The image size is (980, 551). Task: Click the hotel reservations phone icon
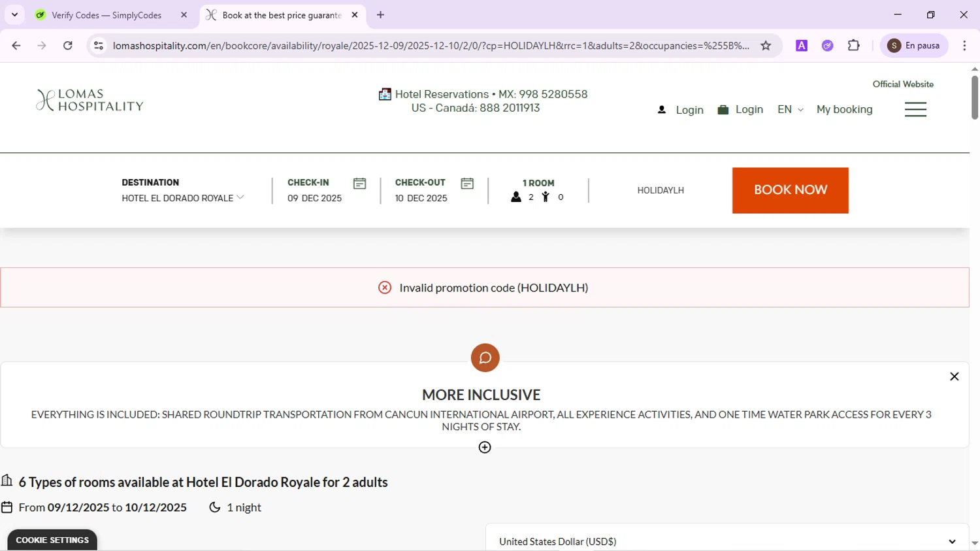pyautogui.click(x=385, y=95)
